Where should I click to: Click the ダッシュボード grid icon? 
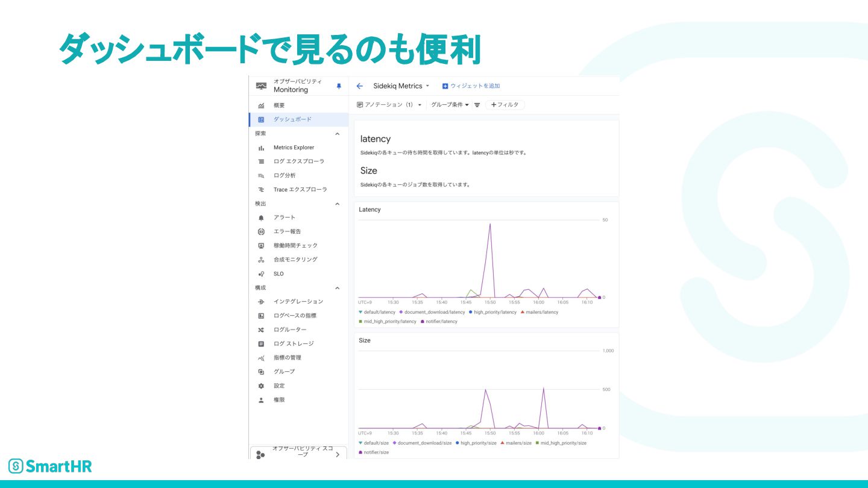261,119
